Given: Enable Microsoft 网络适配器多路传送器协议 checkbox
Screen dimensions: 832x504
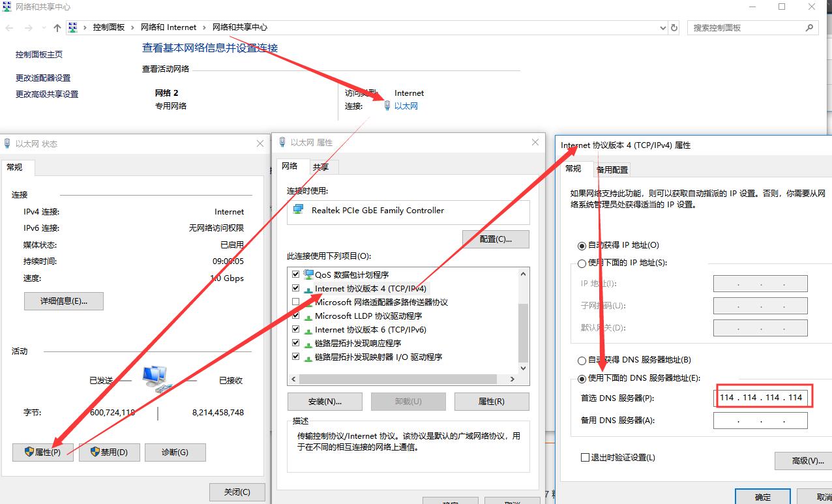Looking at the screenshot, I should [296, 302].
